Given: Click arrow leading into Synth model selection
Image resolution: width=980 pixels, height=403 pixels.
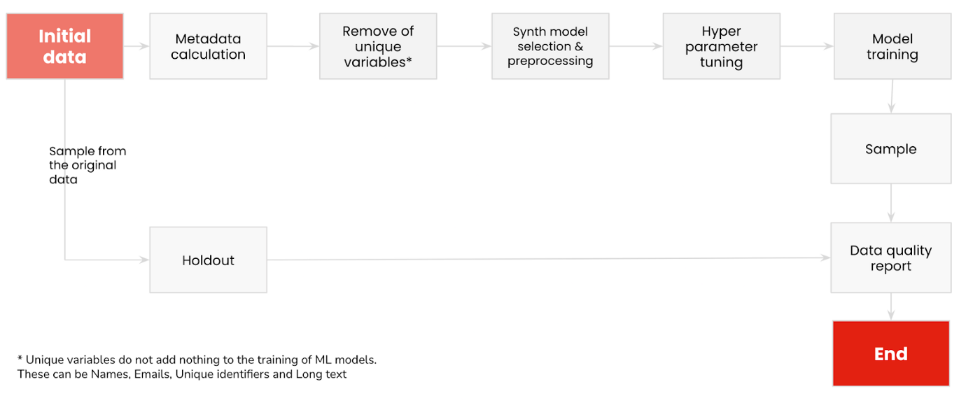Looking at the screenshot, I should (x=464, y=46).
